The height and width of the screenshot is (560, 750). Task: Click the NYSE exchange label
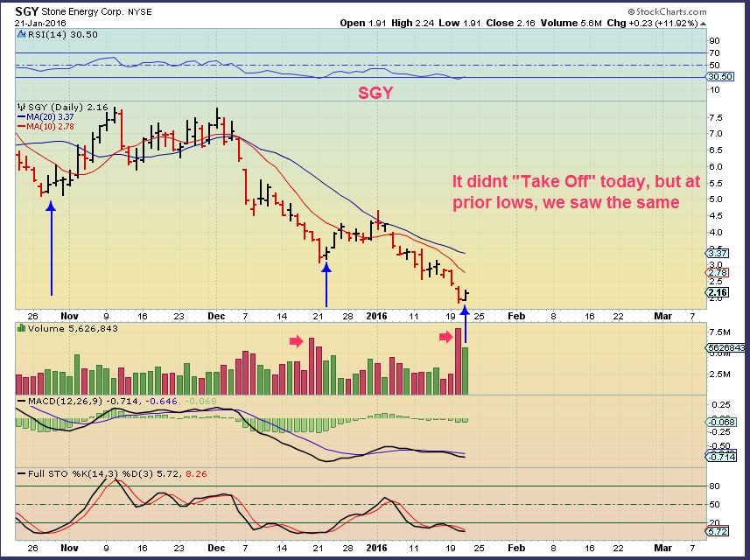tap(139, 12)
